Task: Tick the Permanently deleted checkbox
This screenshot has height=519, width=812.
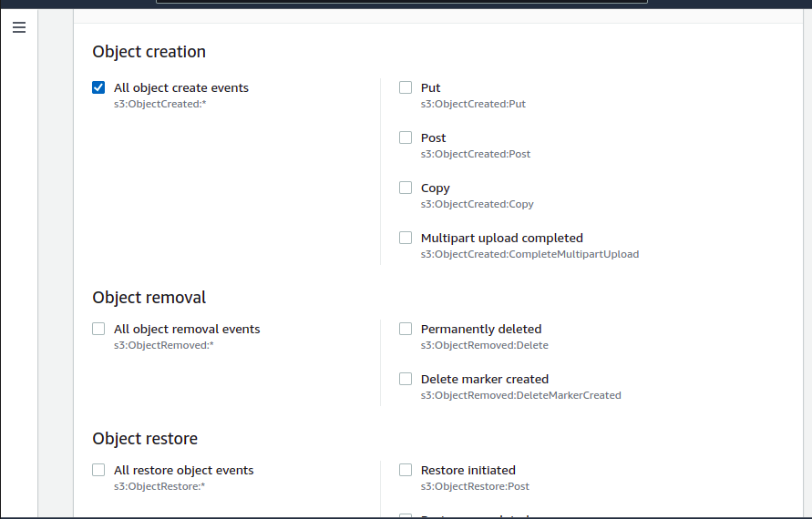Action: [x=406, y=329]
